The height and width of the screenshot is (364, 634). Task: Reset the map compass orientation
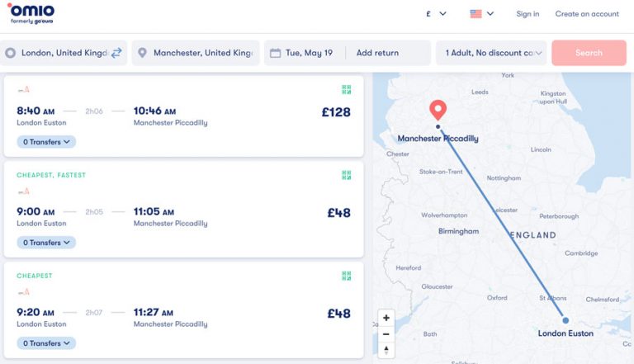tap(386, 350)
